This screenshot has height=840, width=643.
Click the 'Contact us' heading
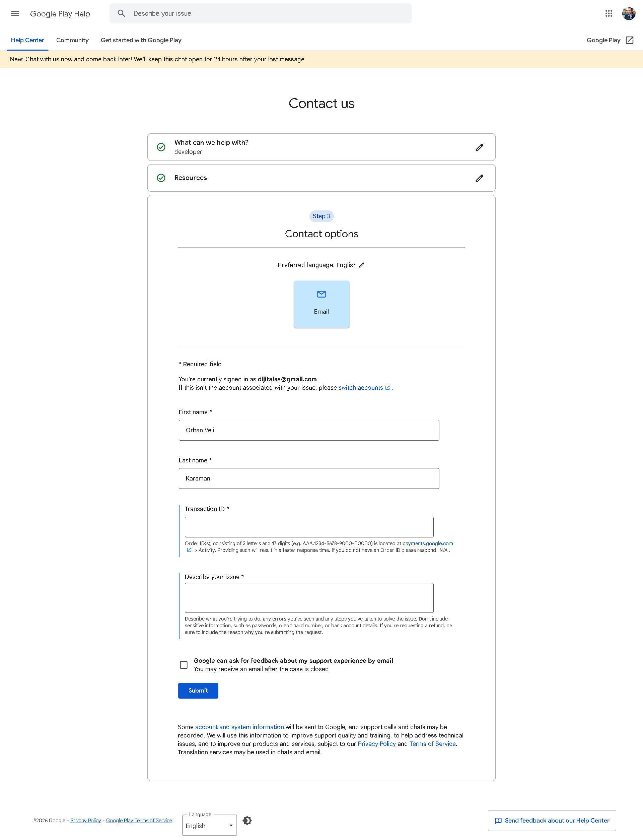click(321, 104)
